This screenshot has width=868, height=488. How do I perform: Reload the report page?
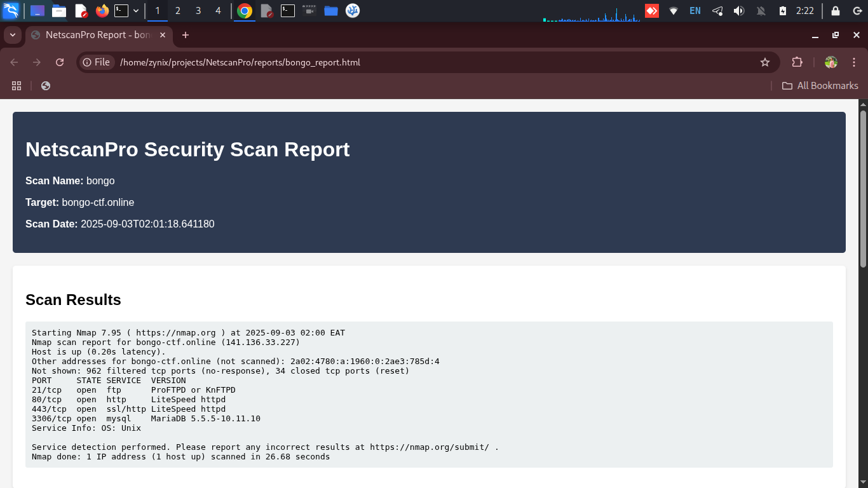coord(60,62)
